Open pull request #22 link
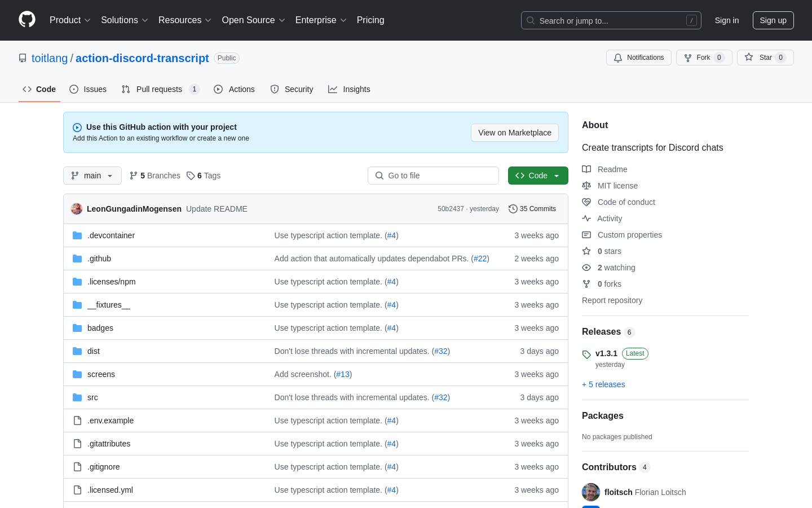The image size is (812, 508). 480,259
